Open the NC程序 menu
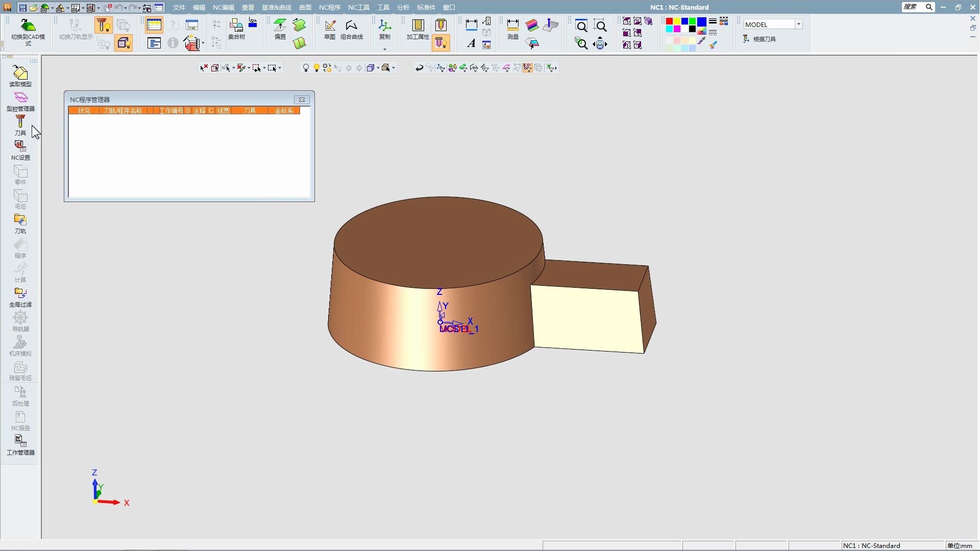The height and width of the screenshot is (551, 980). (330, 8)
